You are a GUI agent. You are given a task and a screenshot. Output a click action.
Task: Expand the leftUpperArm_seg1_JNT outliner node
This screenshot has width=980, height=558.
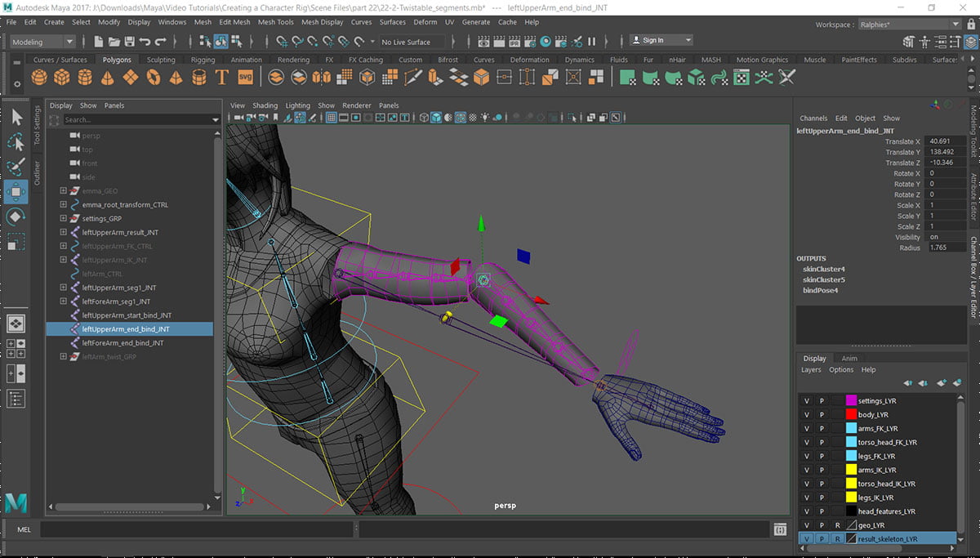point(64,288)
